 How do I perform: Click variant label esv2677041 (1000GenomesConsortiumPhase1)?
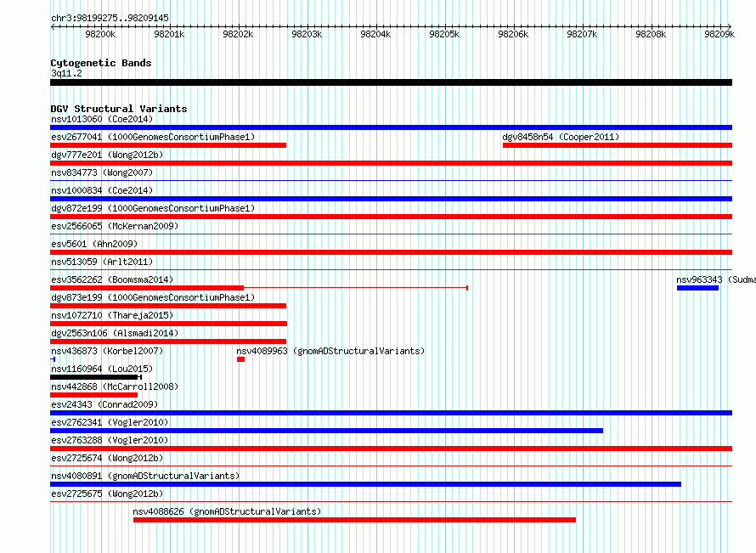point(153,137)
